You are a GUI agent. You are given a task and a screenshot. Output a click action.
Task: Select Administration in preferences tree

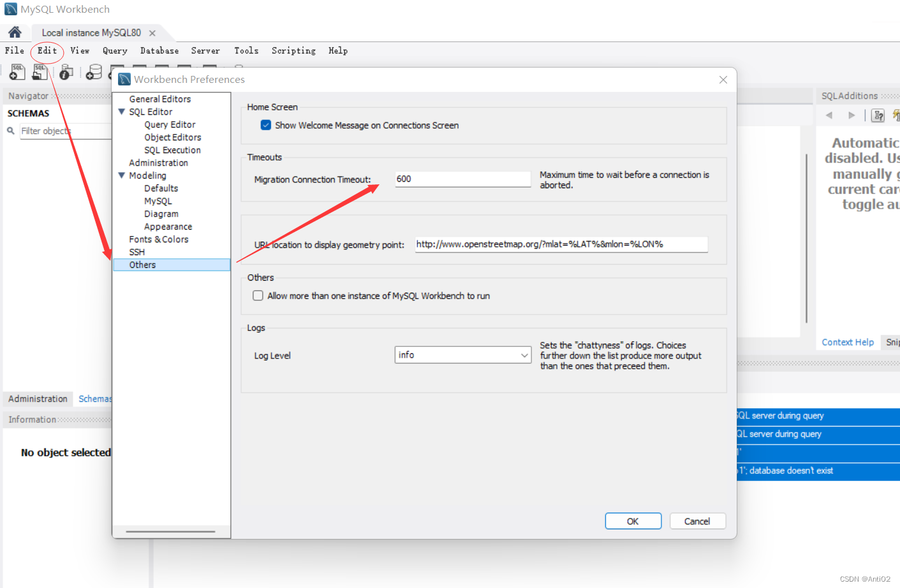(x=159, y=163)
